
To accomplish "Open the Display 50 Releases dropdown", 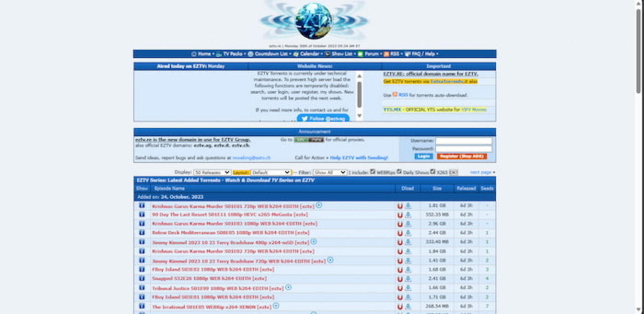I will tap(212, 172).
